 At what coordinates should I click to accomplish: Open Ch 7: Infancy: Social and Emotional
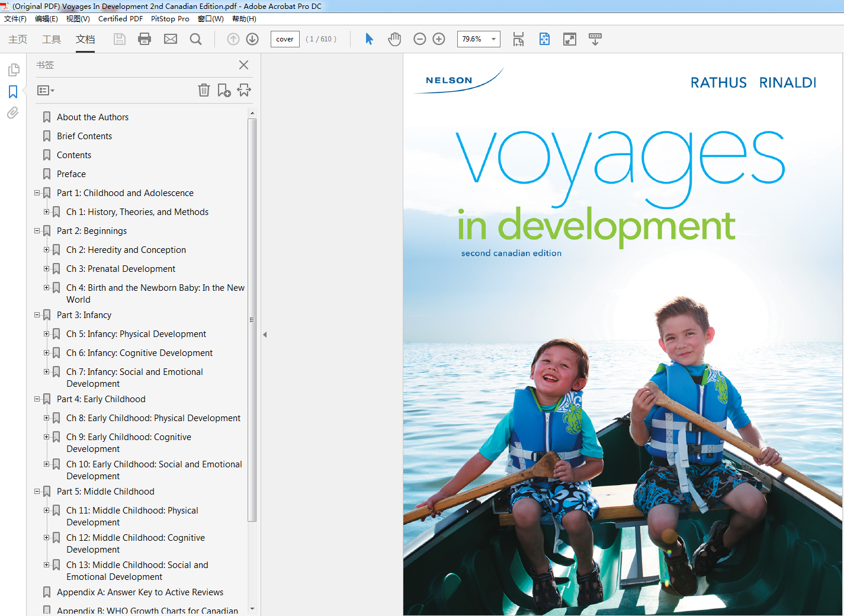point(134,378)
